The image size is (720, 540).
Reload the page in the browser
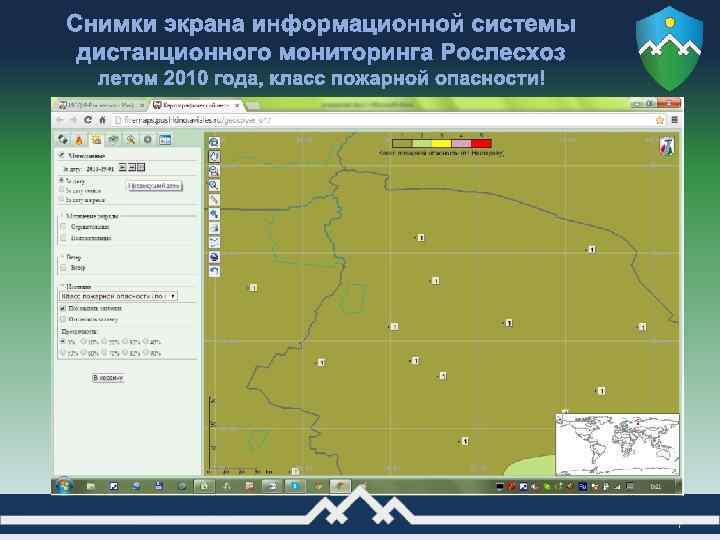tap(88, 120)
